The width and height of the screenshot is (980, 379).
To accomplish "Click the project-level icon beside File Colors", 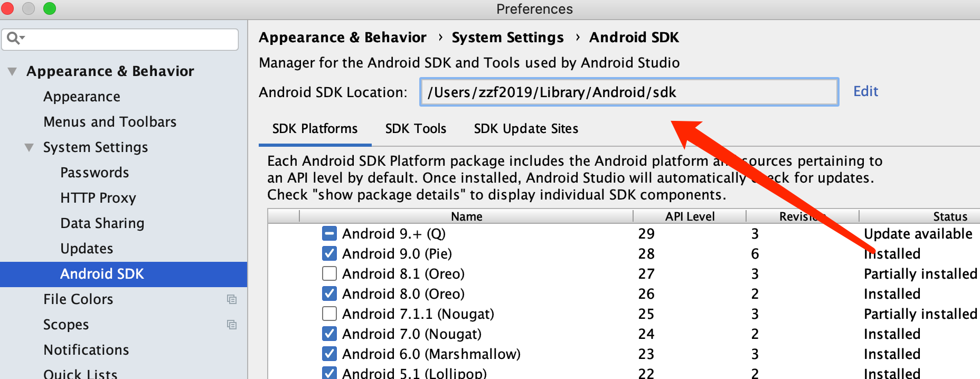I will [x=231, y=299].
